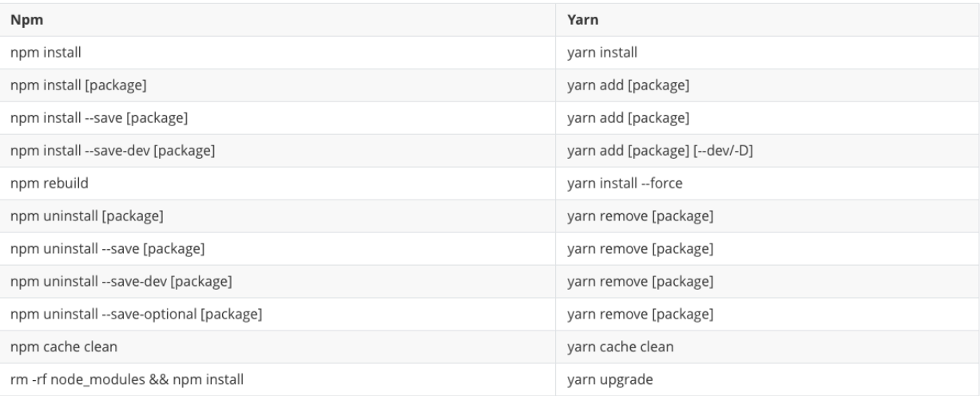Image resolution: width=980 pixels, height=396 pixels.
Task: Click the Yarn column header
Action: (583, 20)
